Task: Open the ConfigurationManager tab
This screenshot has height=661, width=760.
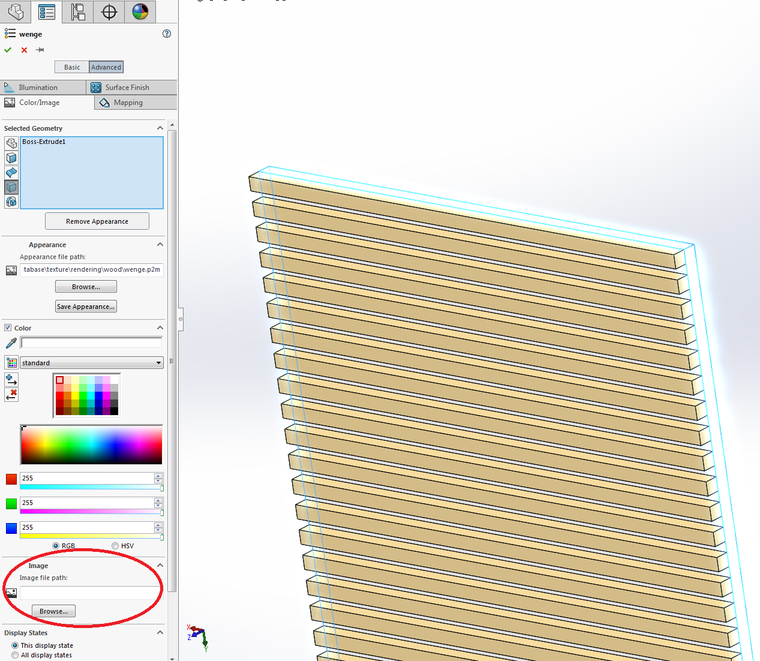Action: click(78, 11)
